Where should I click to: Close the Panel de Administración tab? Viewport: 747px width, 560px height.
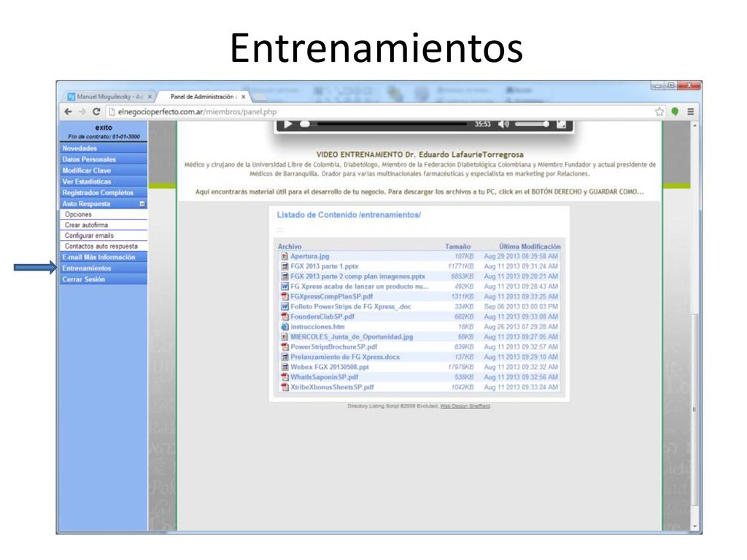[244, 97]
